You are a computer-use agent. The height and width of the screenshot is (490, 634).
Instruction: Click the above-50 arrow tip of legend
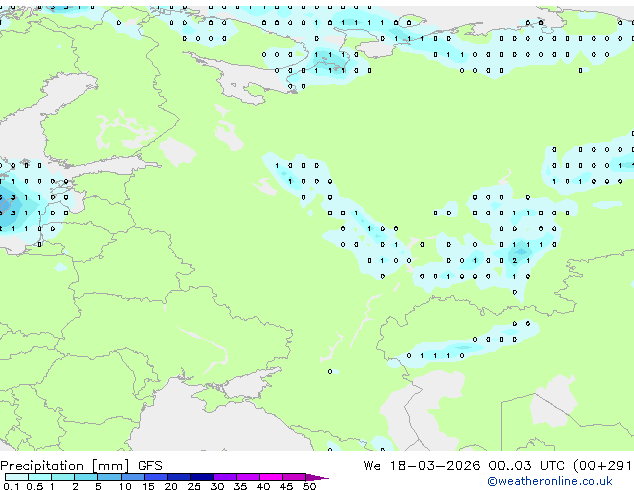(x=317, y=477)
